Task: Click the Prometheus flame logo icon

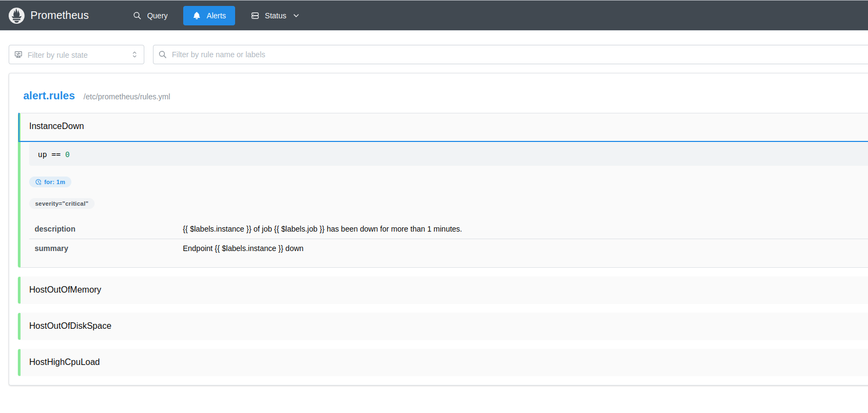Action: click(17, 16)
